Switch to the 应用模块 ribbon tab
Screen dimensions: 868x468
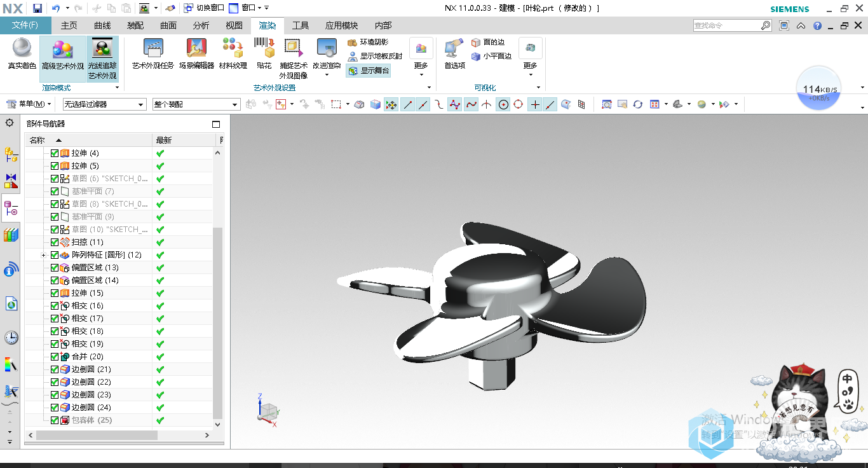pyautogui.click(x=342, y=25)
